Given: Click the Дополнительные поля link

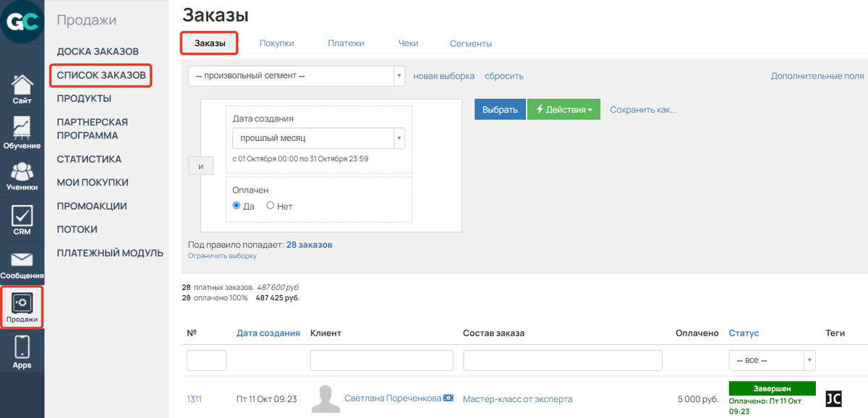Looking at the screenshot, I should tap(817, 76).
